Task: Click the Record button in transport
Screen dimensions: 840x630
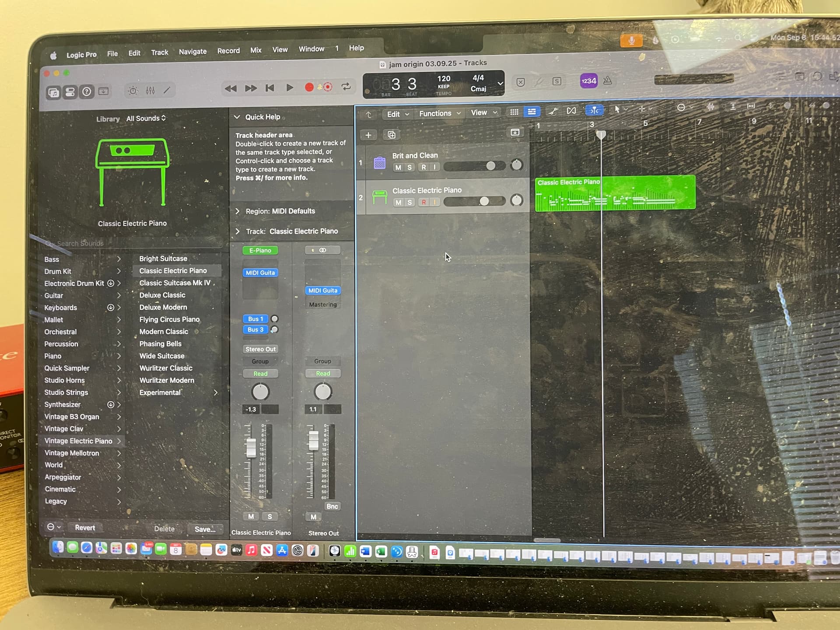Action: click(309, 87)
